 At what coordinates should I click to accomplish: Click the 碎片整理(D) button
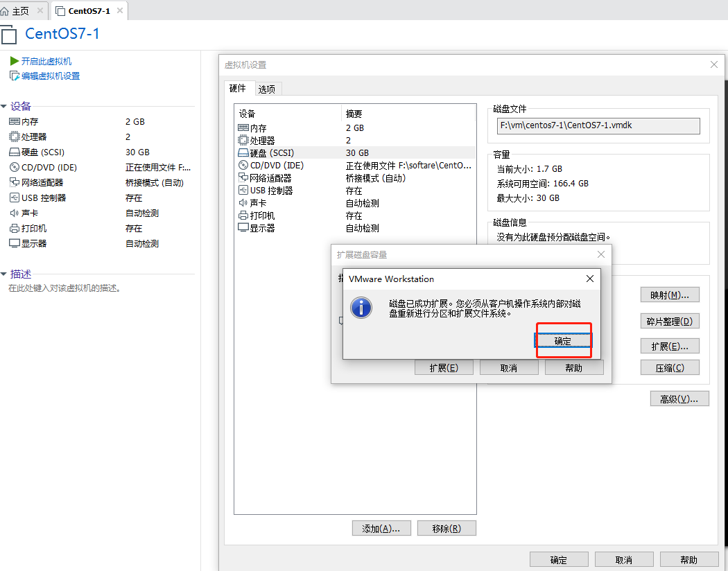pyautogui.click(x=670, y=322)
